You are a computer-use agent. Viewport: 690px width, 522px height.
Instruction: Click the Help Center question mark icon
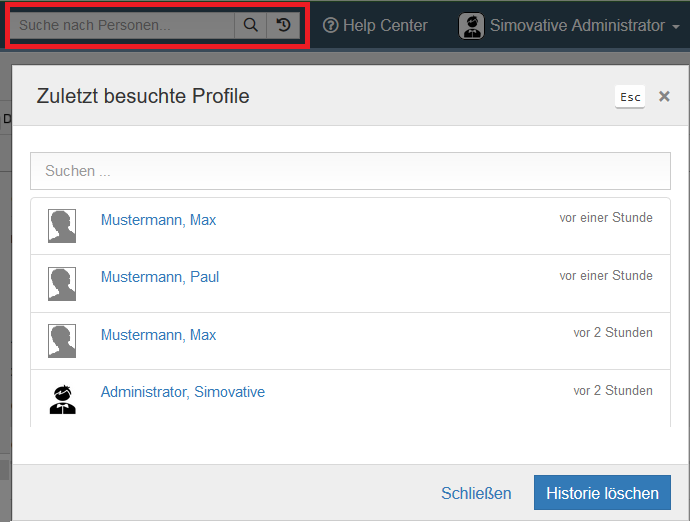pos(330,26)
